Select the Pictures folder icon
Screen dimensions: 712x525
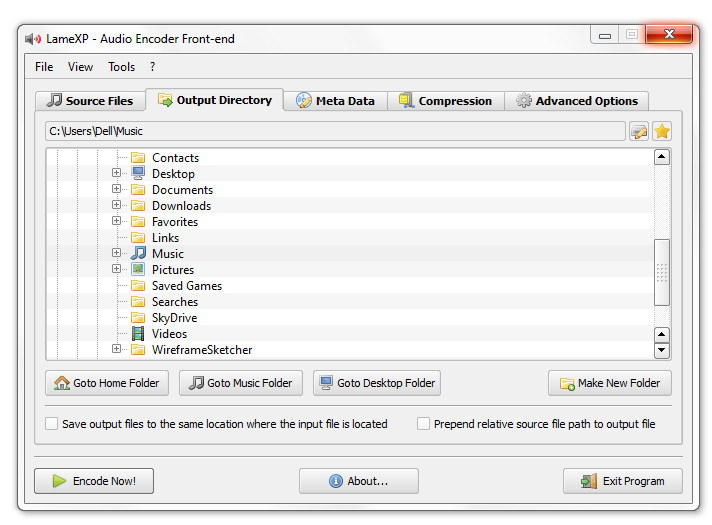pyautogui.click(x=138, y=269)
